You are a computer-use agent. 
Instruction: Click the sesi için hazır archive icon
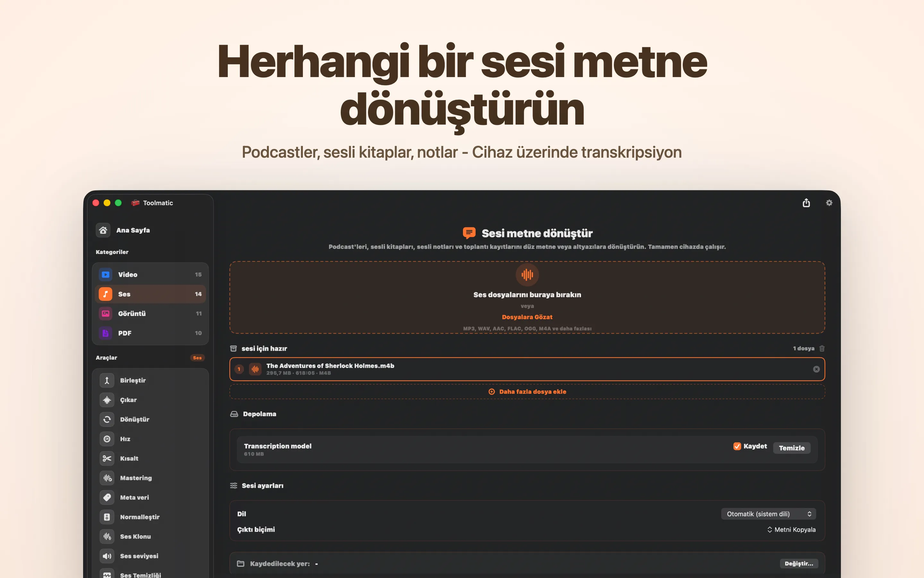coord(233,348)
